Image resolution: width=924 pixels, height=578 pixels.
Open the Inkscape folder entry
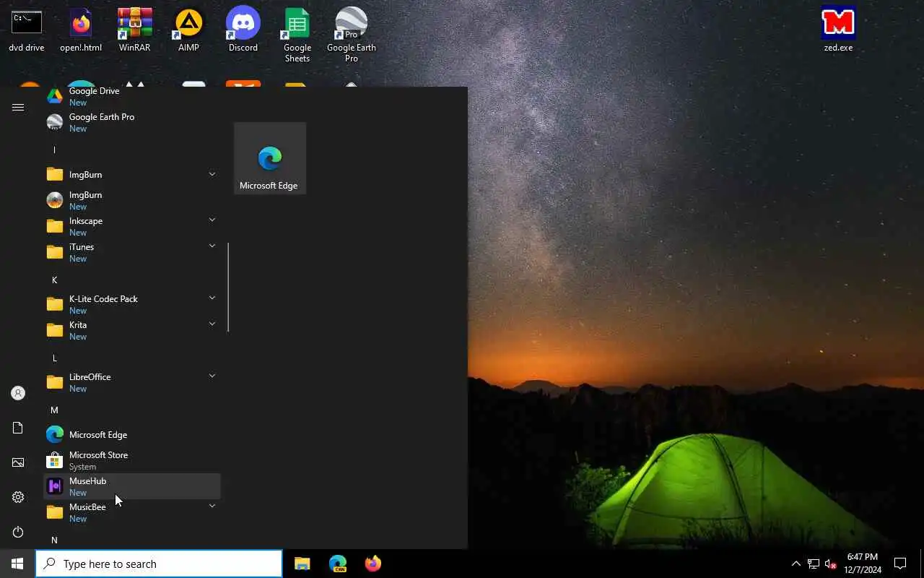(132, 226)
